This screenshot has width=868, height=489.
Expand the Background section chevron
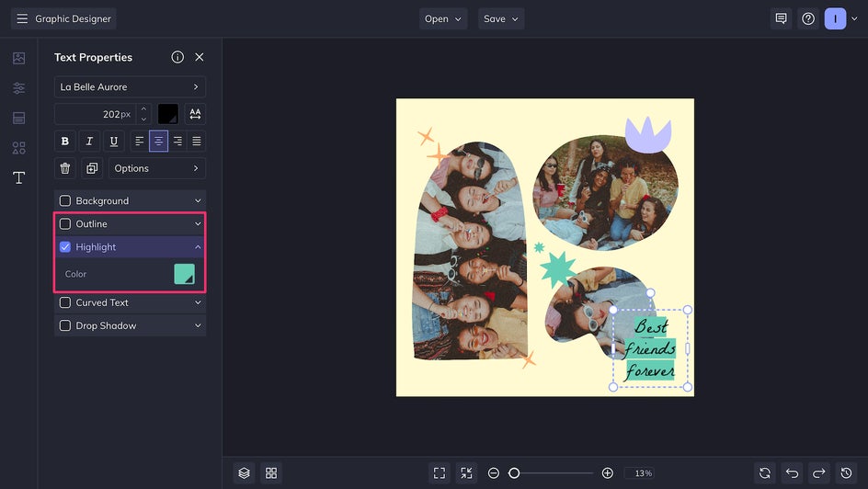[x=198, y=200]
